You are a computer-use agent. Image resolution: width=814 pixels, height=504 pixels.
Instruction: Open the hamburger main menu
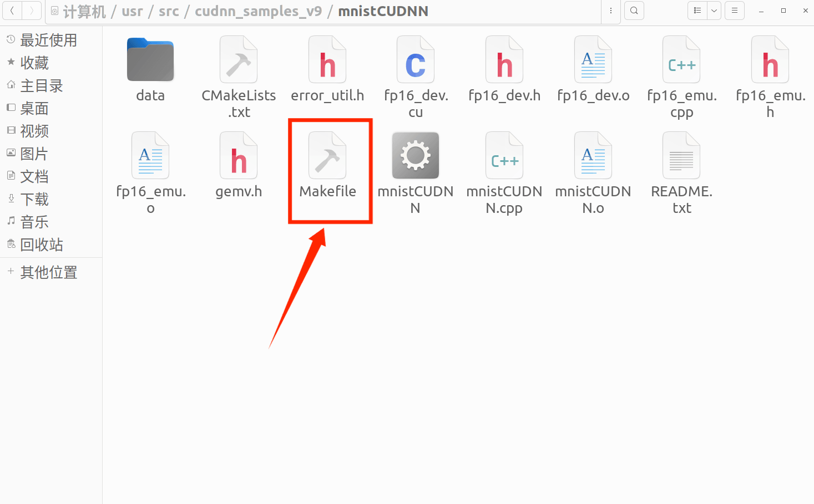[x=735, y=11]
